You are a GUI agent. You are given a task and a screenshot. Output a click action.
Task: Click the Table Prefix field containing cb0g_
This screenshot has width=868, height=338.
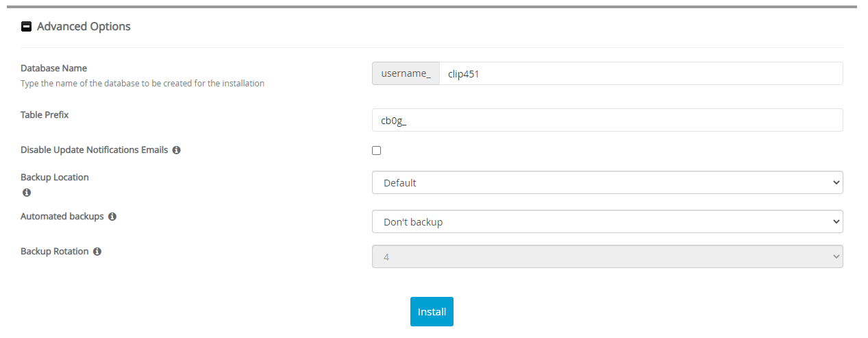(607, 120)
